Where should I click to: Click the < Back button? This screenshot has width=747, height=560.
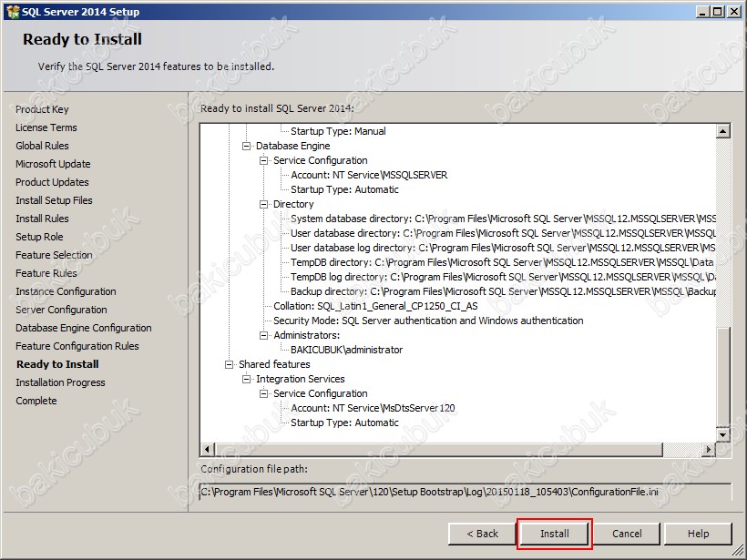click(x=482, y=534)
